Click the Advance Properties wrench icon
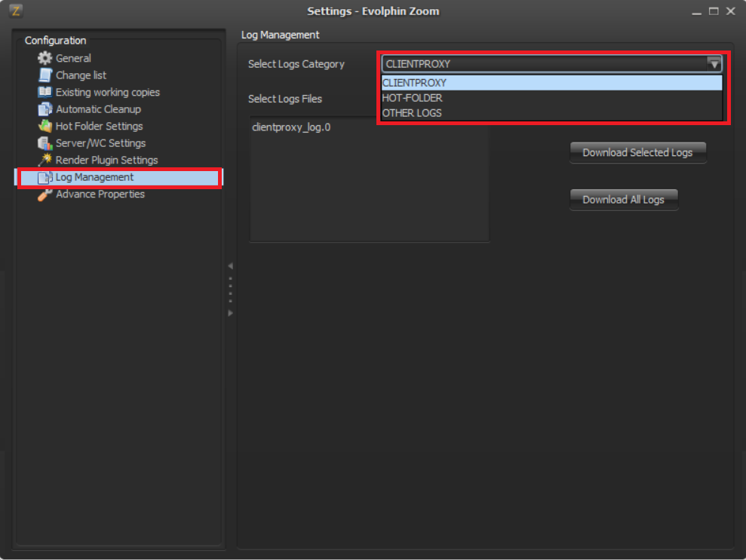Viewport: 746px width, 560px height. 45,194
